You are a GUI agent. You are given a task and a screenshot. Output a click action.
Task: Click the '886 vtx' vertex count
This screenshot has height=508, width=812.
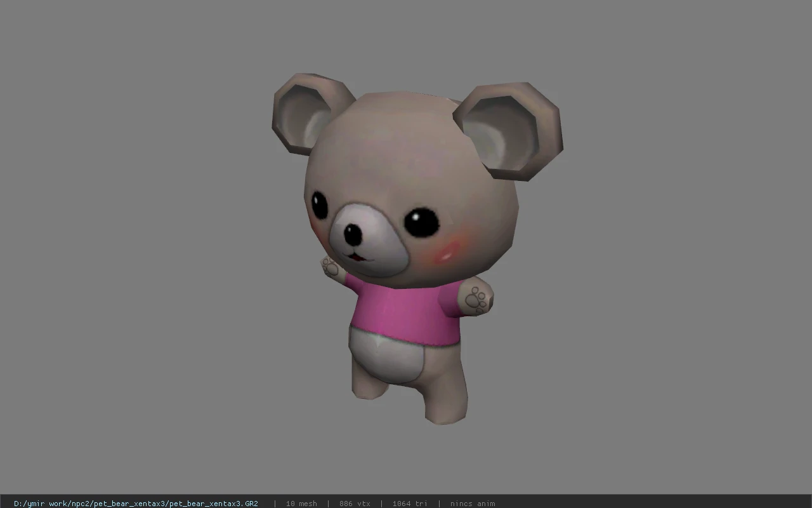[355, 504]
